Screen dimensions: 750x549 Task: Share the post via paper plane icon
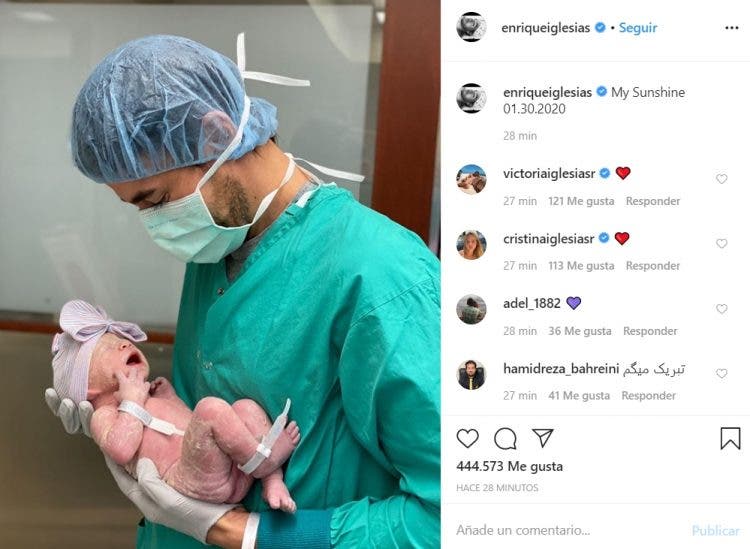tap(543, 438)
